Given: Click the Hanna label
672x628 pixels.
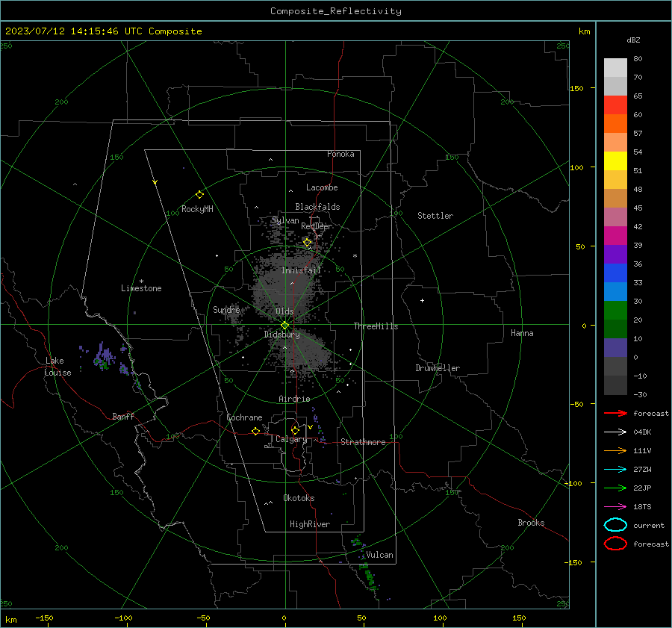Looking at the screenshot, I should coord(522,333).
